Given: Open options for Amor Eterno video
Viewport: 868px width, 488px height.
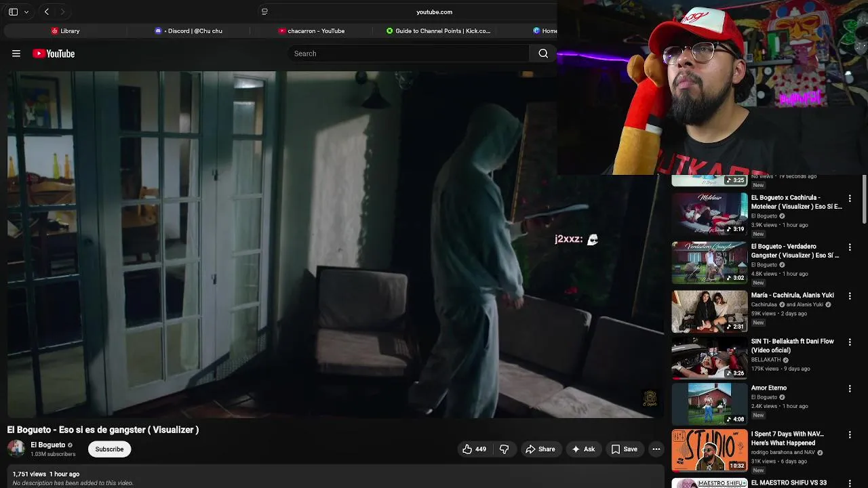Looking at the screenshot, I should coord(850,388).
